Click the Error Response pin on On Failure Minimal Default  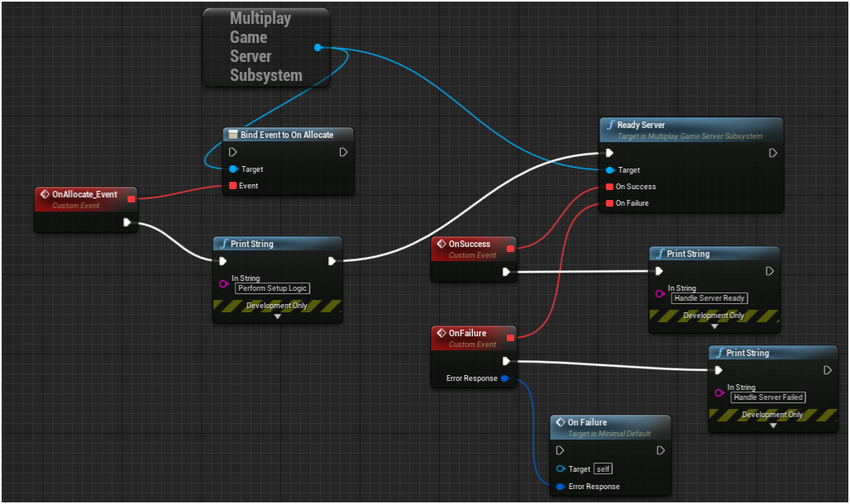[561, 487]
